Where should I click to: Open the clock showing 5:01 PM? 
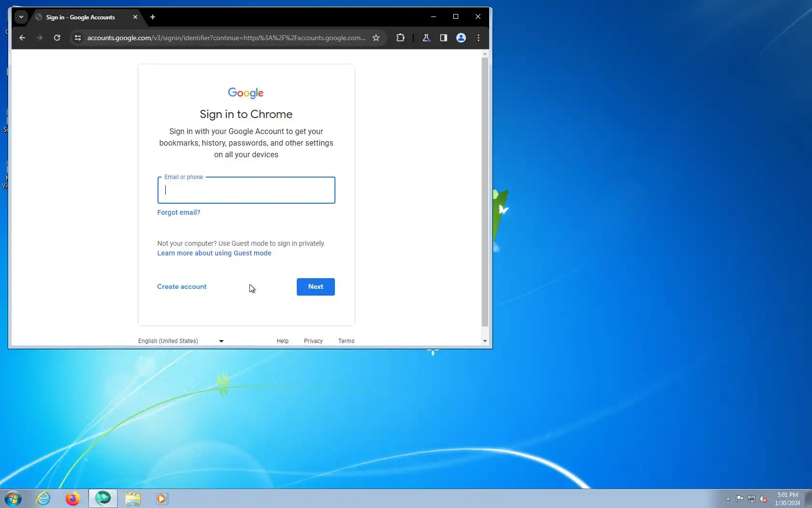pyautogui.click(x=787, y=499)
